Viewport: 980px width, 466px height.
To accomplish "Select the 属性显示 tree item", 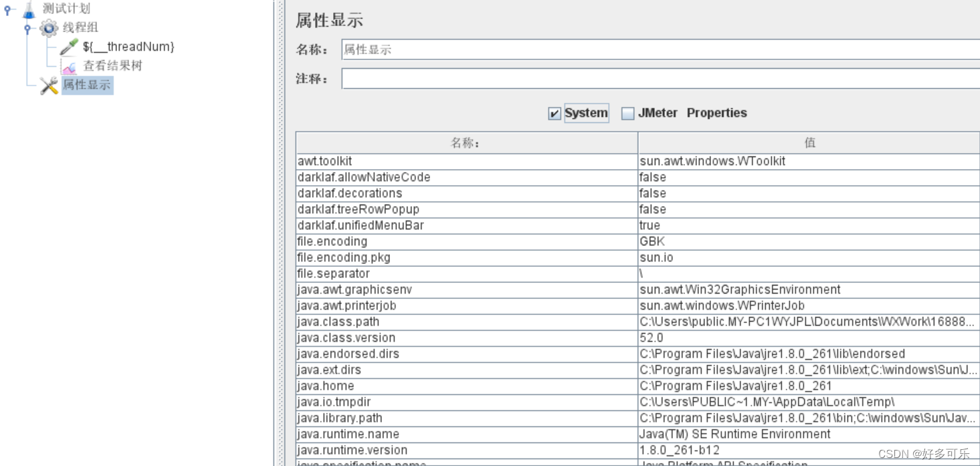I will click(87, 85).
